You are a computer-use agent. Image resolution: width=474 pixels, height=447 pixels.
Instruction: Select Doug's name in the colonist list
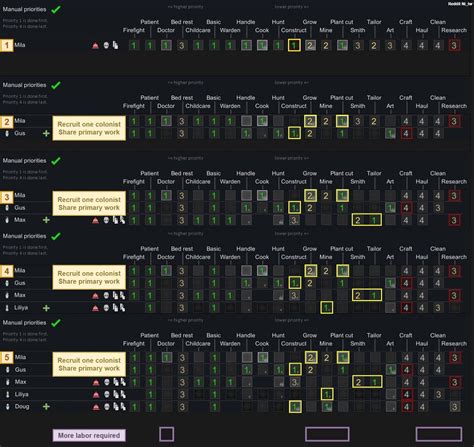pyautogui.click(x=22, y=407)
